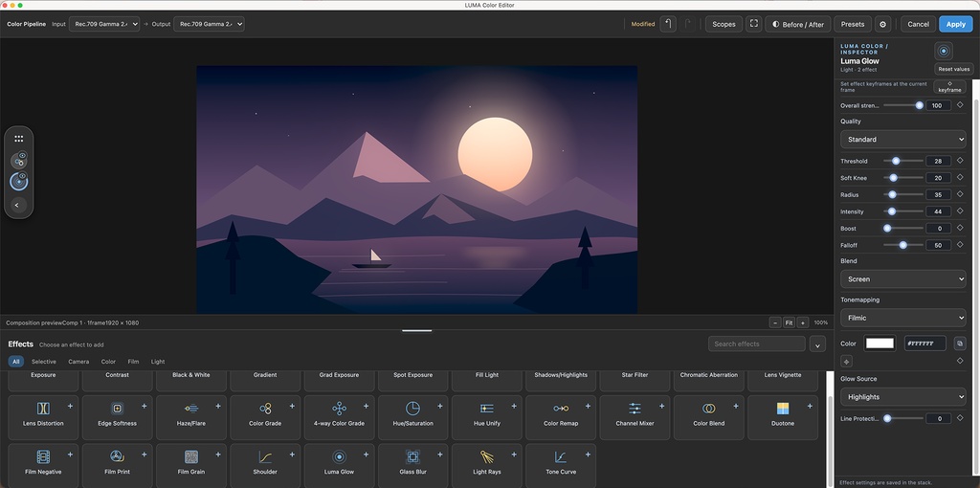Click the Film Print effect icon
Screen dimensions: 980x488
(x=117, y=456)
